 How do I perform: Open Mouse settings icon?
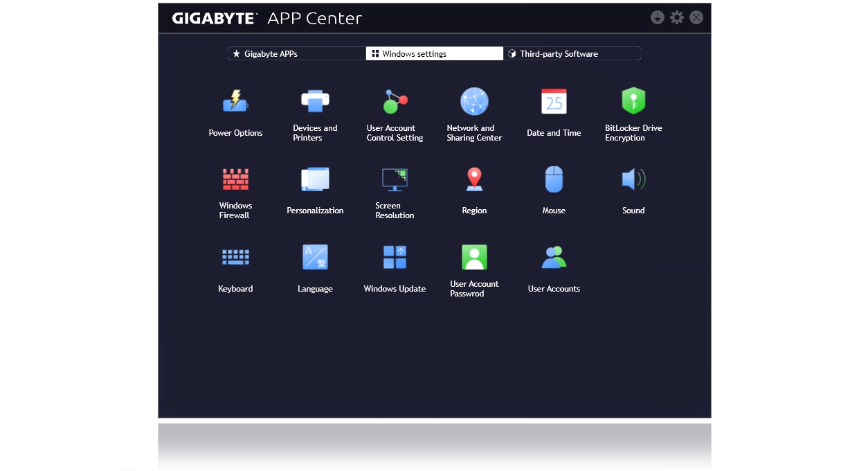(554, 179)
